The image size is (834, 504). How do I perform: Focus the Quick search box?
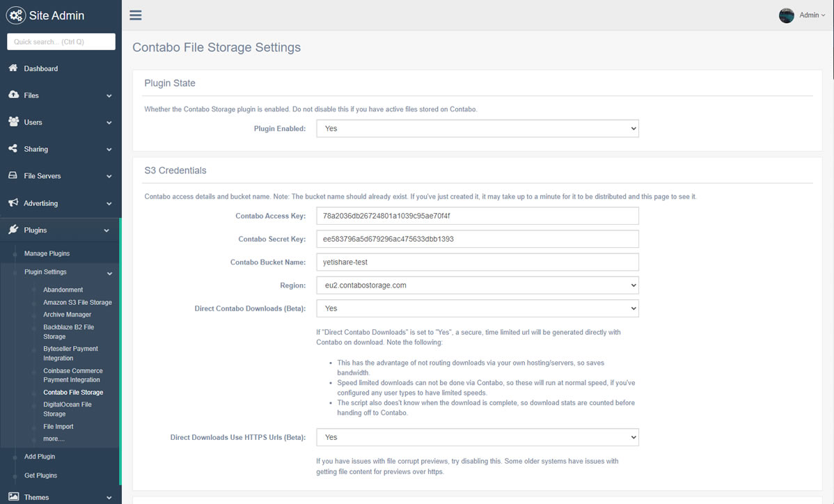point(61,42)
